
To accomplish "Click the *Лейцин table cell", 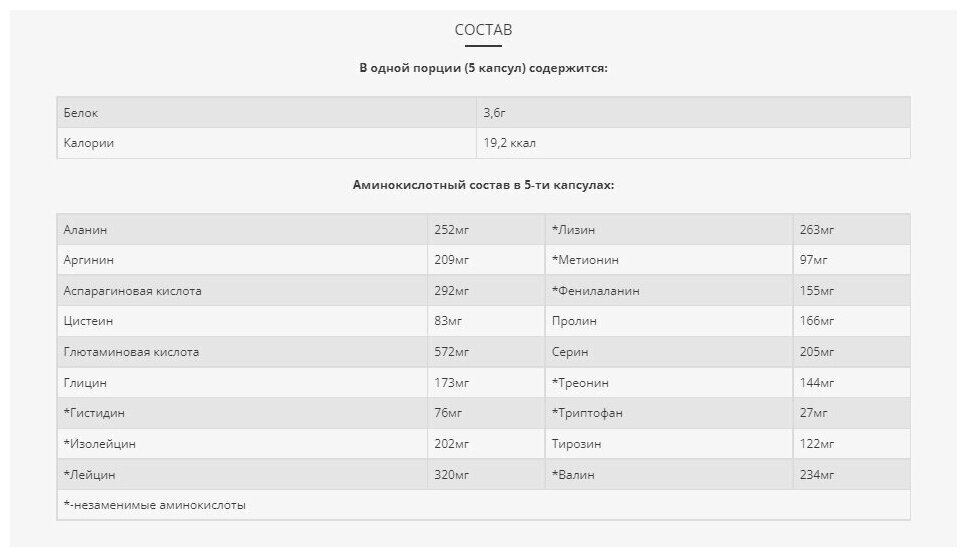I will (88, 474).
